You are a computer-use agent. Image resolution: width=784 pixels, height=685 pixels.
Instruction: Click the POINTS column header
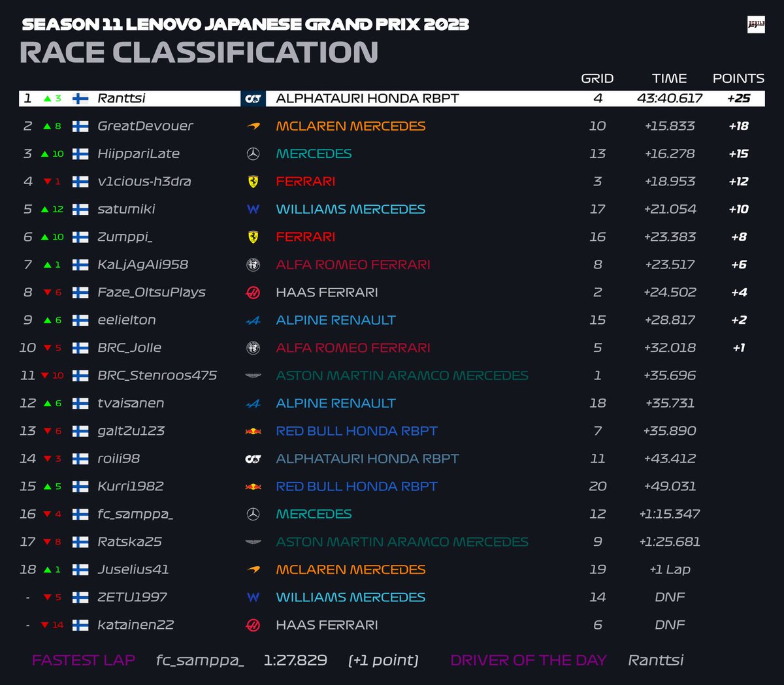point(738,78)
